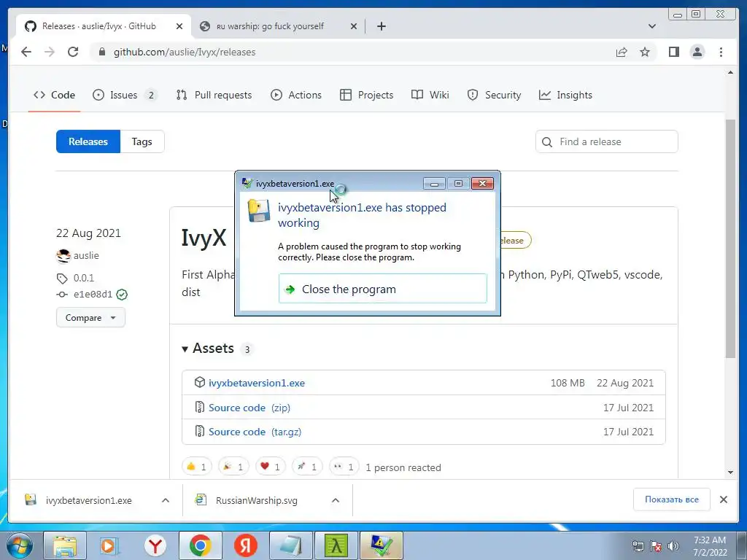The width and height of the screenshot is (747, 560).
Task: Open the Issues tab
Action: tap(124, 95)
